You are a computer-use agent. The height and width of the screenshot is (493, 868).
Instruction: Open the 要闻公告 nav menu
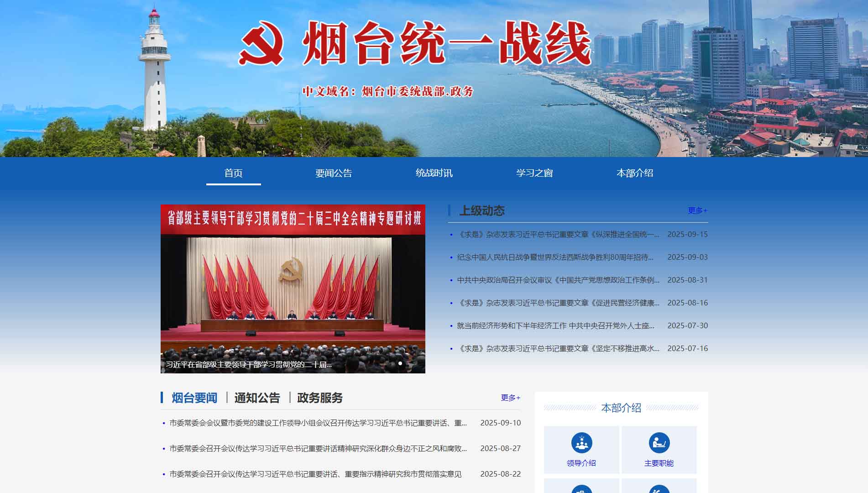coord(334,173)
